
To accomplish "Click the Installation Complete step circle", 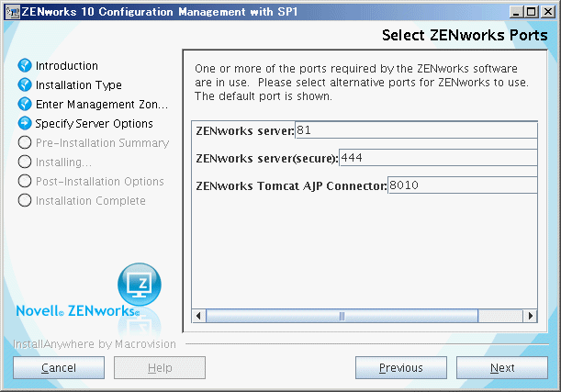I will coord(25,201).
